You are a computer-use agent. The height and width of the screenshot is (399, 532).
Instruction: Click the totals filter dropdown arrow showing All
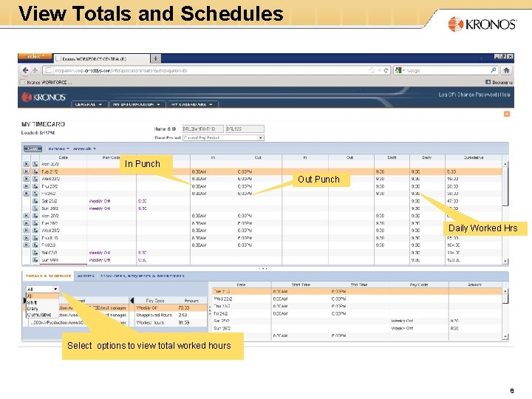(x=55, y=289)
